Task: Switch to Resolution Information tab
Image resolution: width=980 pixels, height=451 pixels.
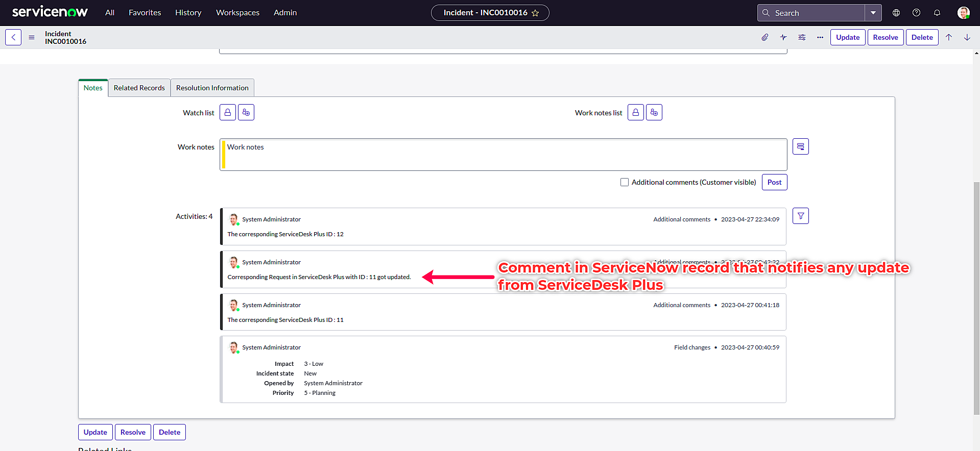Action: coord(212,88)
